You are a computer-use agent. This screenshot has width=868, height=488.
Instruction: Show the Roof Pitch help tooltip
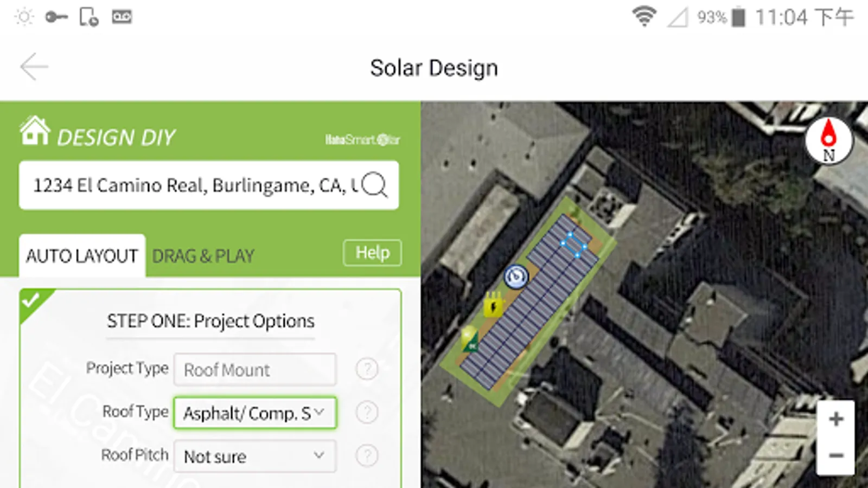(367, 456)
